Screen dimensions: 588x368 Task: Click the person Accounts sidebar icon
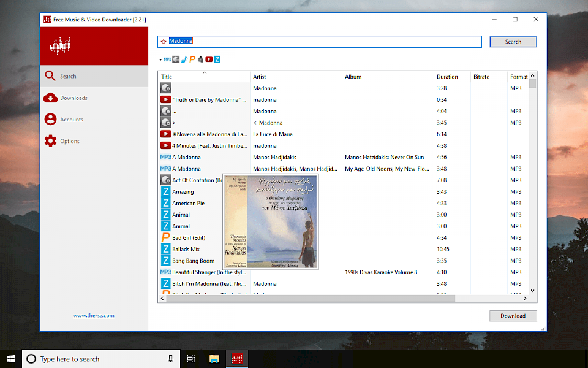50,120
